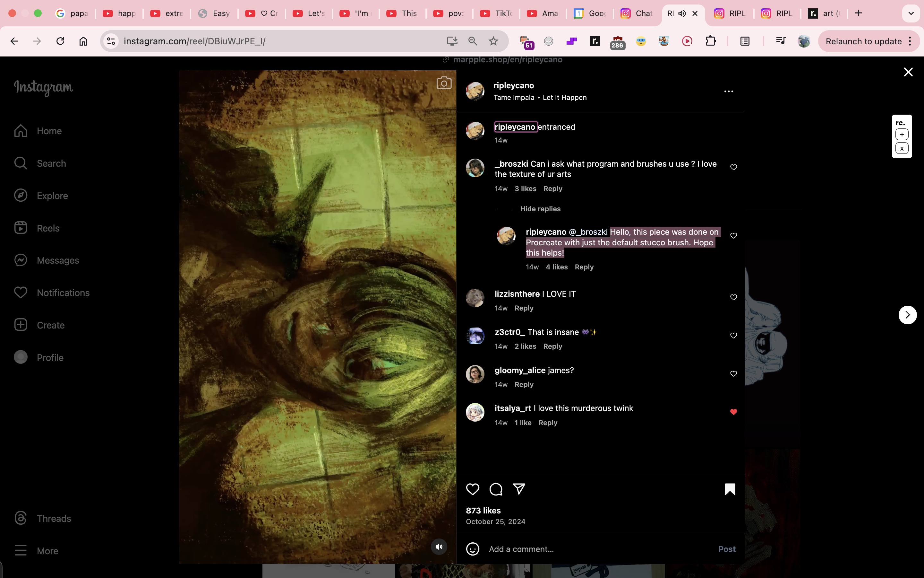Toggle saved bookmark on this reel
This screenshot has width=924, height=578.
pos(730,489)
